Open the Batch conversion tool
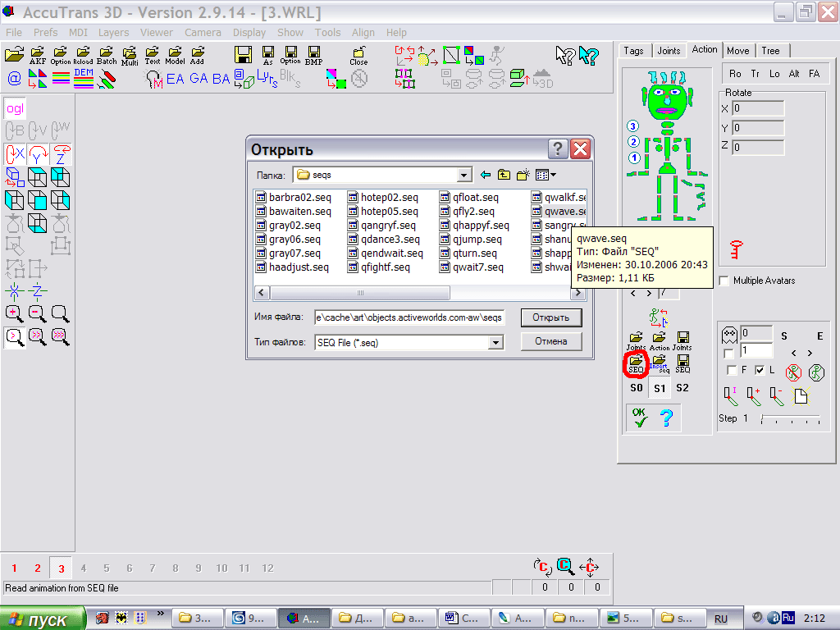This screenshot has width=840, height=630. point(107,55)
